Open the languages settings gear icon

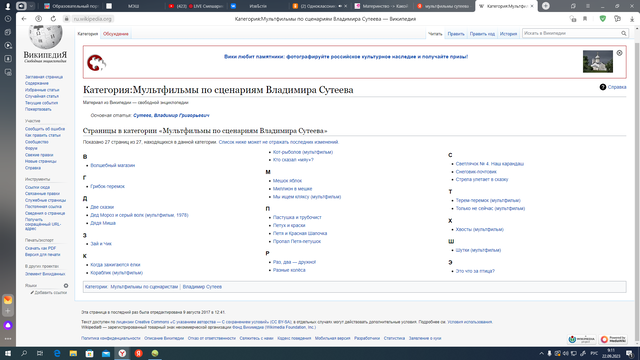click(66, 286)
